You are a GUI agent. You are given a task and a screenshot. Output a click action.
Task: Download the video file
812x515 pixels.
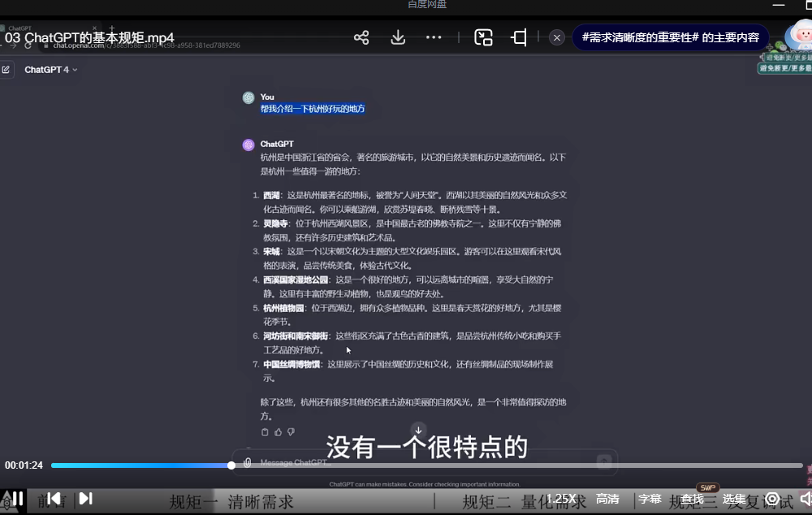(398, 37)
